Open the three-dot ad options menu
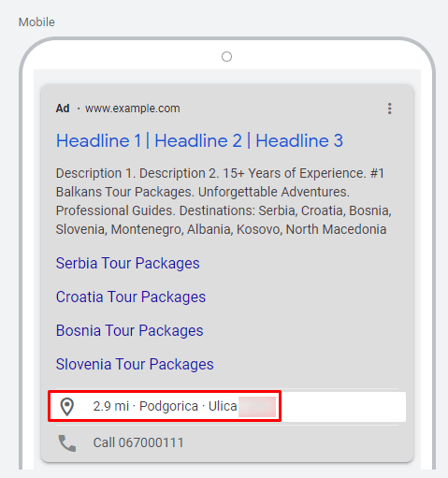The width and height of the screenshot is (448, 478). pyautogui.click(x=389, y=109)
